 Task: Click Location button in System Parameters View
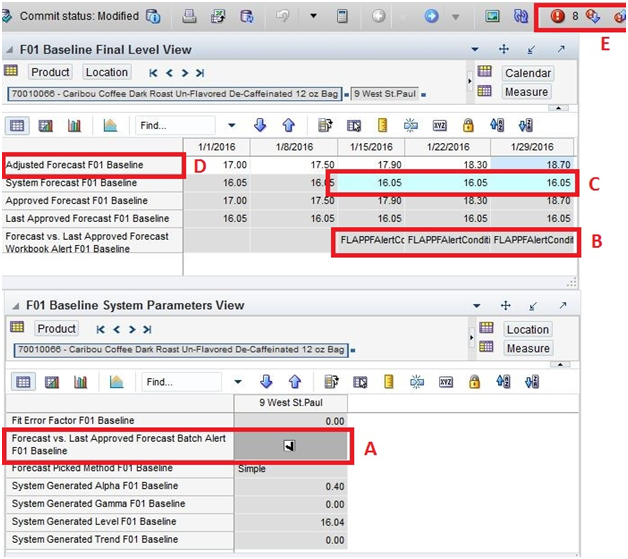click(x=528, y=330)
